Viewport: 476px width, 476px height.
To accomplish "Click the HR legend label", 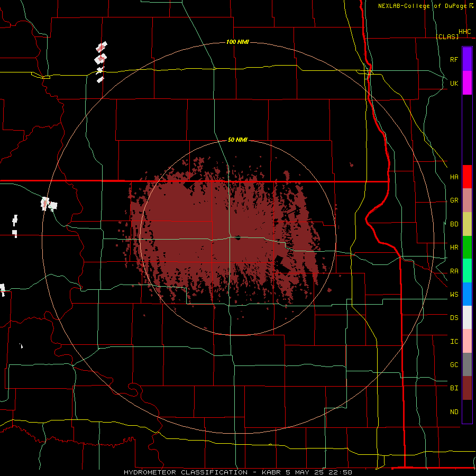I will point(454,248).
